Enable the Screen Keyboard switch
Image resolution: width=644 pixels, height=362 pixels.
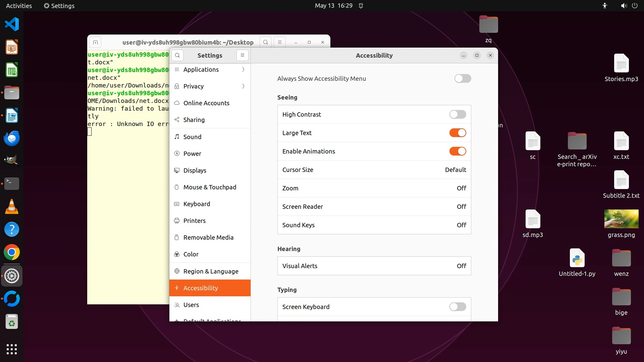coord(458,307)
